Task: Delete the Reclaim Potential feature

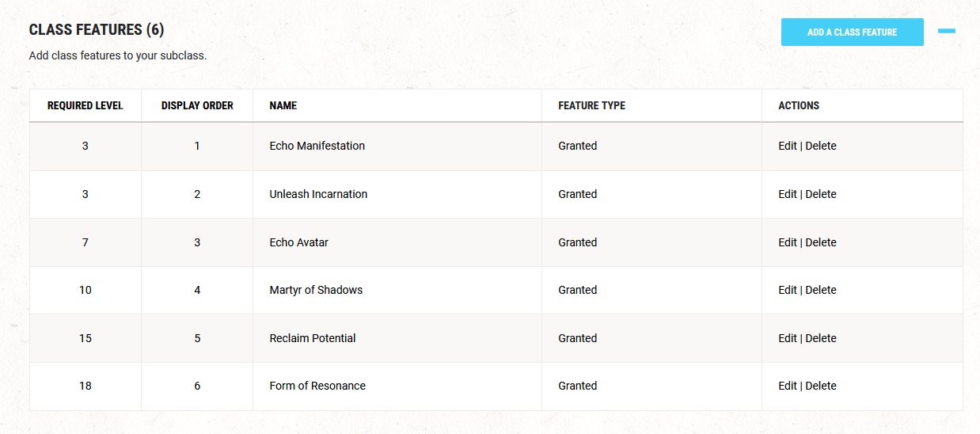Action: click(821, 338)
